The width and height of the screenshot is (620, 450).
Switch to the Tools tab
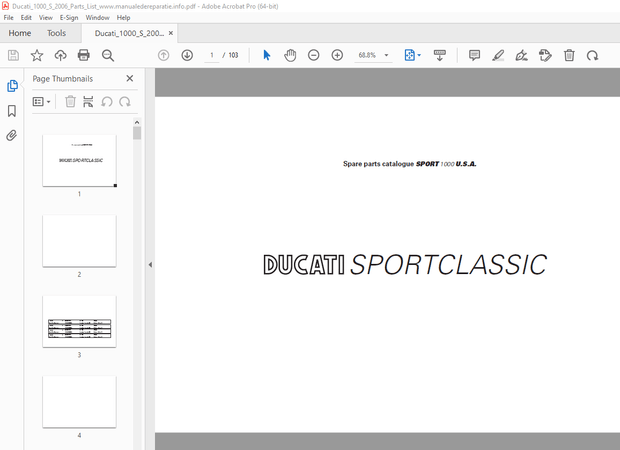click(57, 33)
